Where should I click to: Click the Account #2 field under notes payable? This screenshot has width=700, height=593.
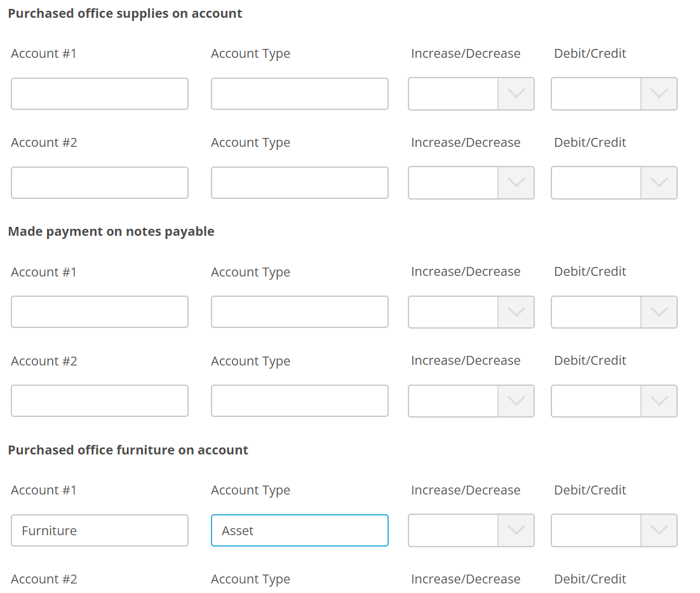point(99,400)
